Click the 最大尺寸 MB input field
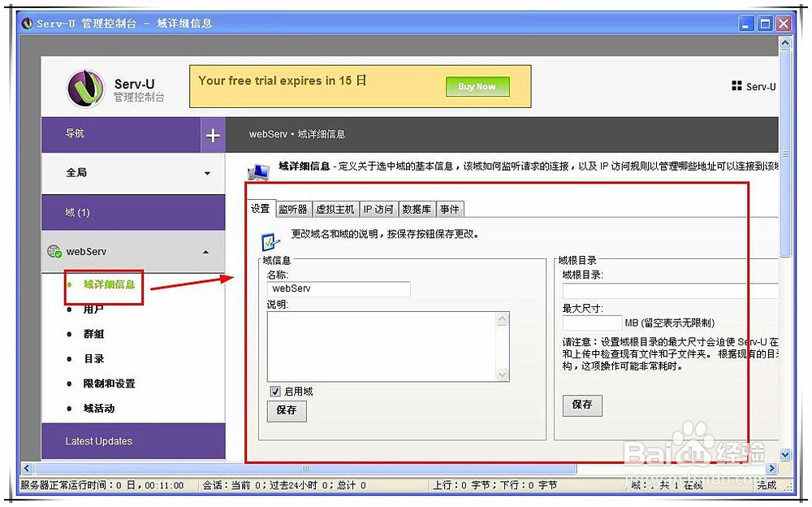This screenshot has width=812, height=507. [592, 323]
